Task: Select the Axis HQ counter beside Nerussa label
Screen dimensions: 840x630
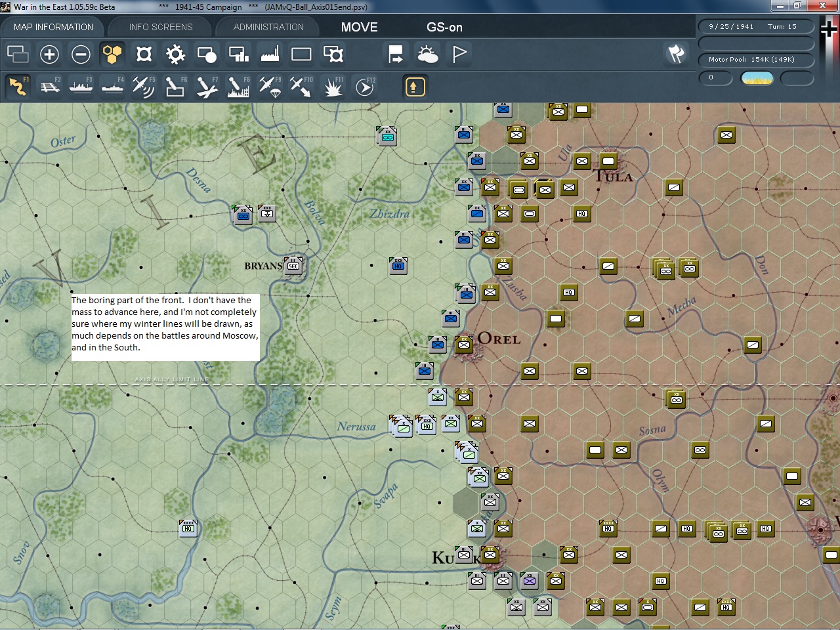Action: click(427, 425)
